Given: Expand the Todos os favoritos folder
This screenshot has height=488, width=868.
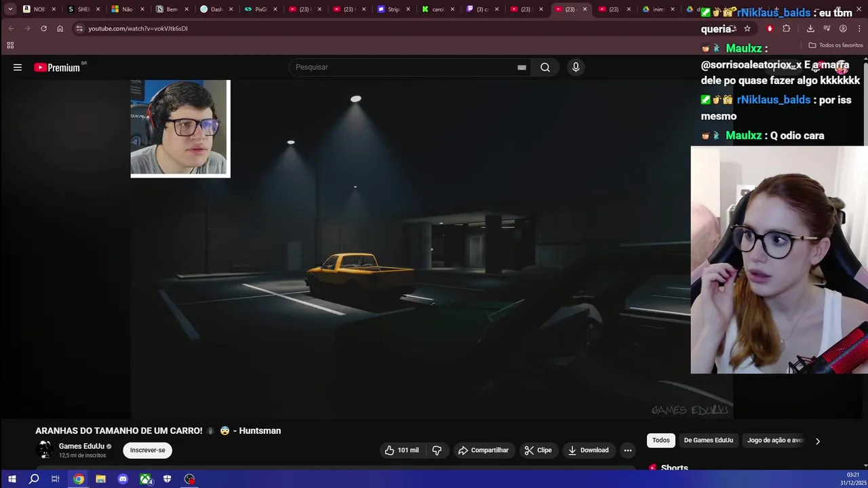Looking at the screenshot, I should [x=835, y=45].
